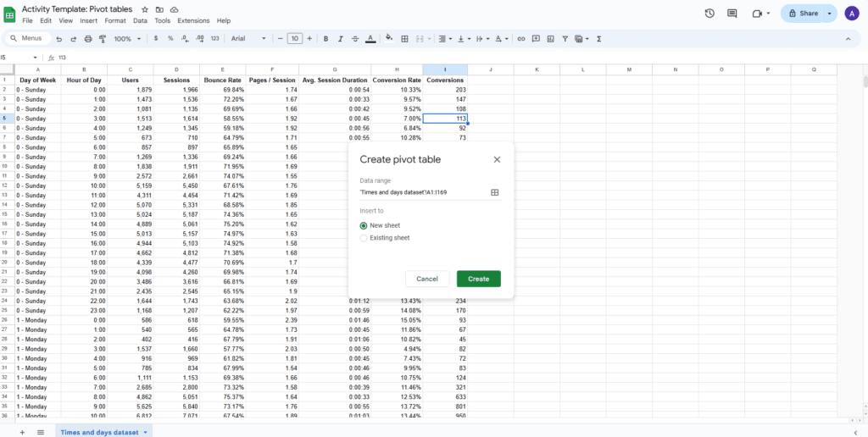
Task: Click the font size box
Action: click(295, 39)
